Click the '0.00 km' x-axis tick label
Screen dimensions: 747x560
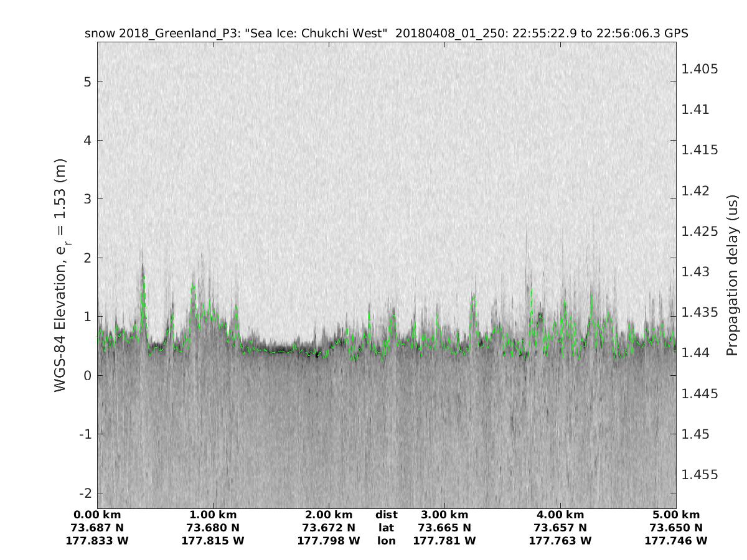click(x=97, y=515)
